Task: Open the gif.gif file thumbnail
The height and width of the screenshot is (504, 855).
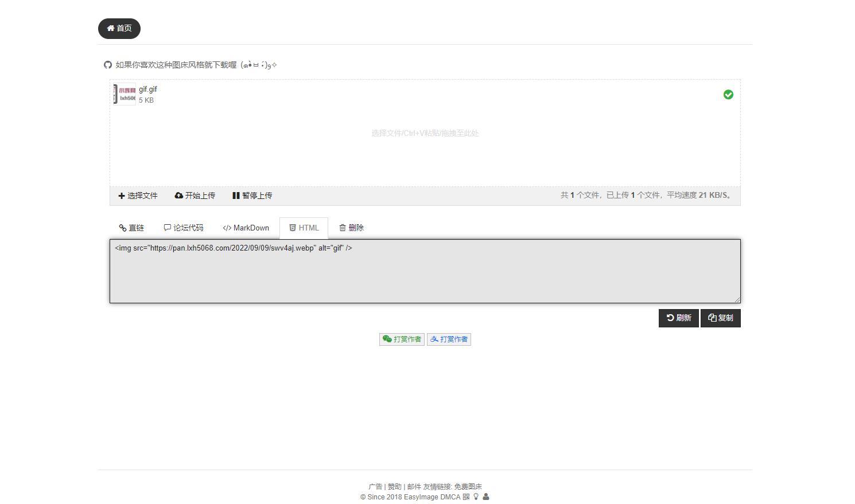Action: [x=125, y=94]
